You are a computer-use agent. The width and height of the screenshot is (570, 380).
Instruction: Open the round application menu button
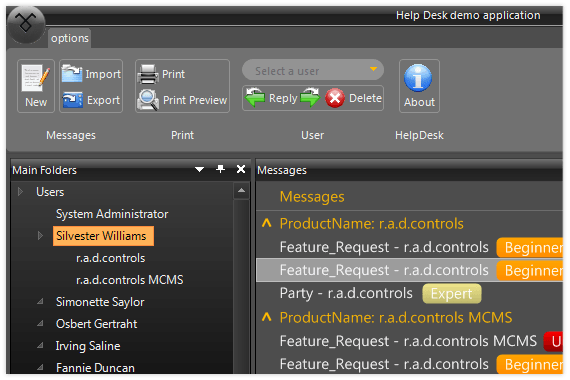click(26, 24)
